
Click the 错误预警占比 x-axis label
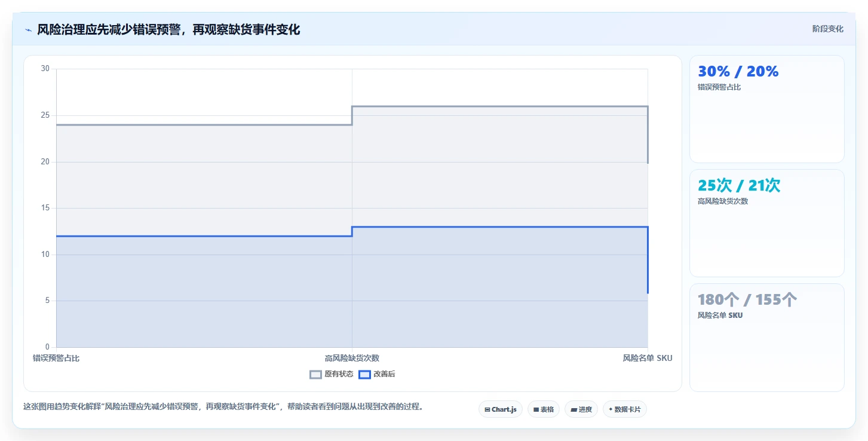pos(56,359)
